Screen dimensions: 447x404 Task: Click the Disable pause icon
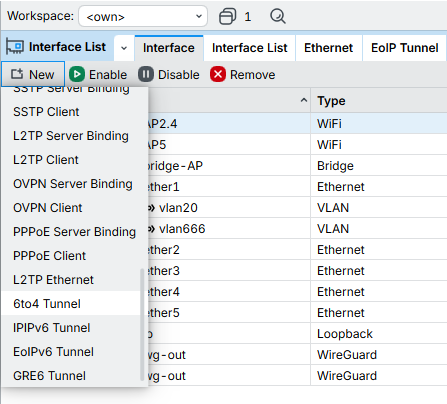[x=146, y=74]
